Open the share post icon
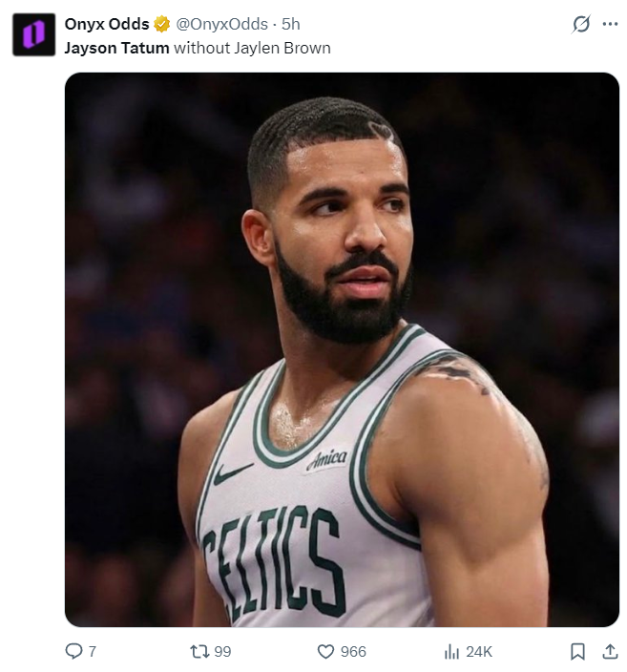 pos(610,651)
